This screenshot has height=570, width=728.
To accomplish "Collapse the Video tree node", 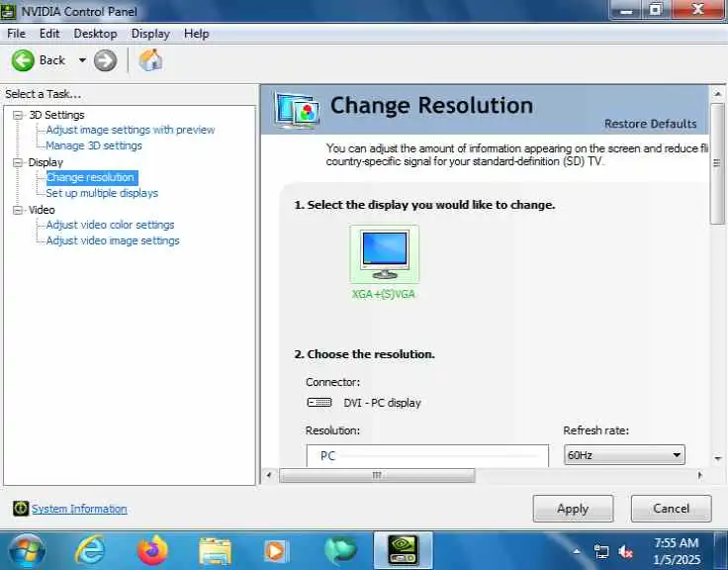I will point(18,210).
